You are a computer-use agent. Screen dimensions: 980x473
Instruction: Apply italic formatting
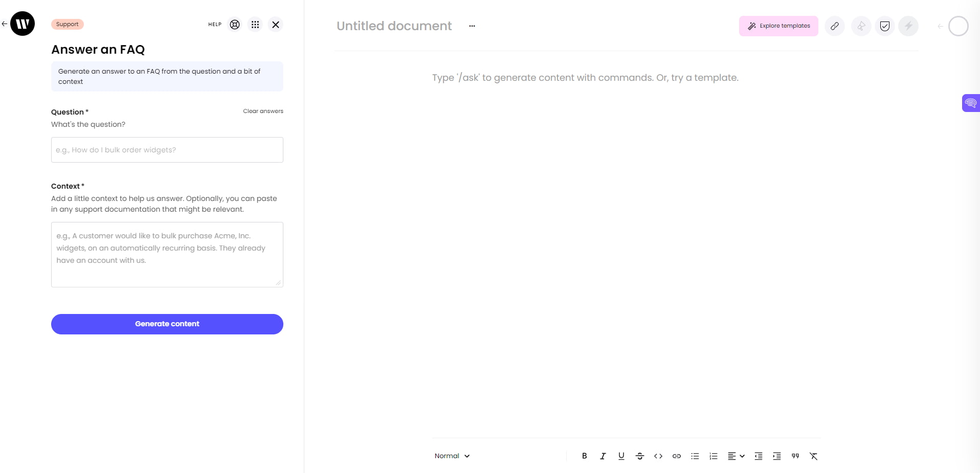pyautogui.click(x=603, y=456)
